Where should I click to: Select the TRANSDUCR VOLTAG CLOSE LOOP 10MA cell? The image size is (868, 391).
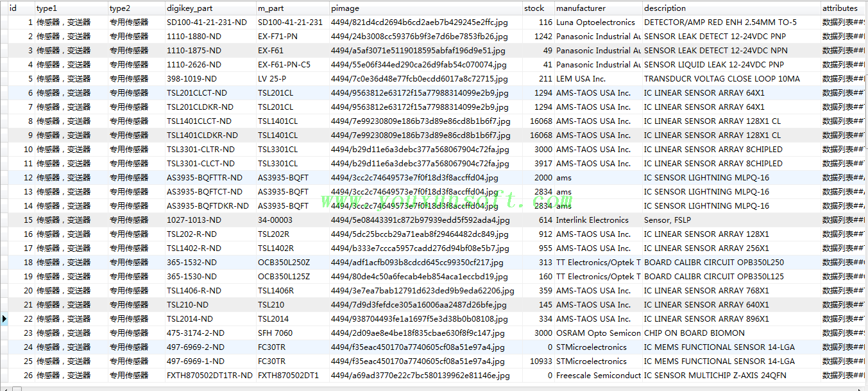point(731,79)
